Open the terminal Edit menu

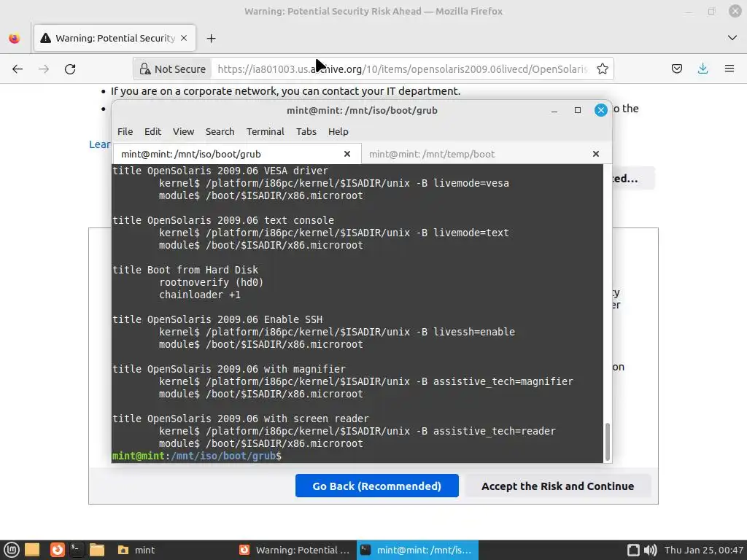pos(153,131)
